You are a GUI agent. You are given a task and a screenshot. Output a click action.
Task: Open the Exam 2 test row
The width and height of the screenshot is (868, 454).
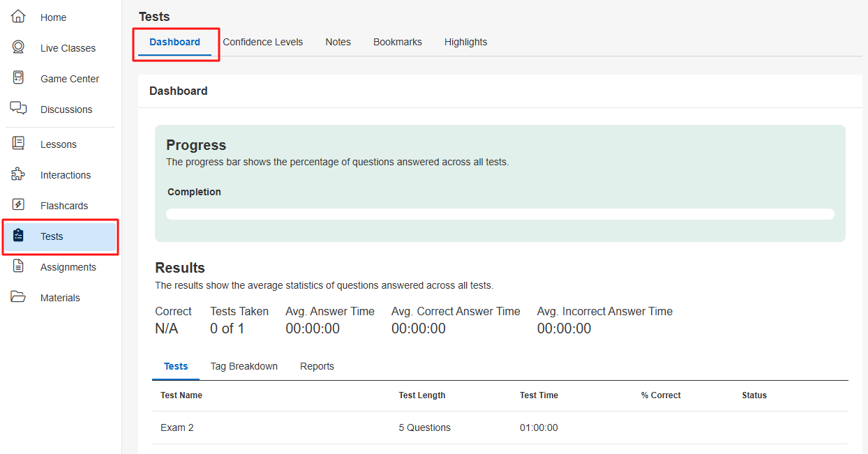[x=177, y=427]
